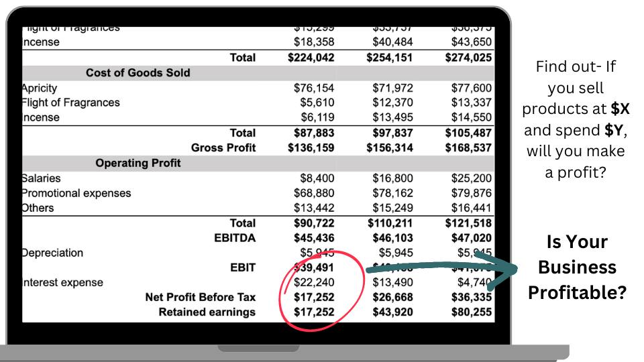Viewport: 644px width, 362px height.
Task: Select the $156,314 gross profit cell
Action: click(x=389, y=147)
